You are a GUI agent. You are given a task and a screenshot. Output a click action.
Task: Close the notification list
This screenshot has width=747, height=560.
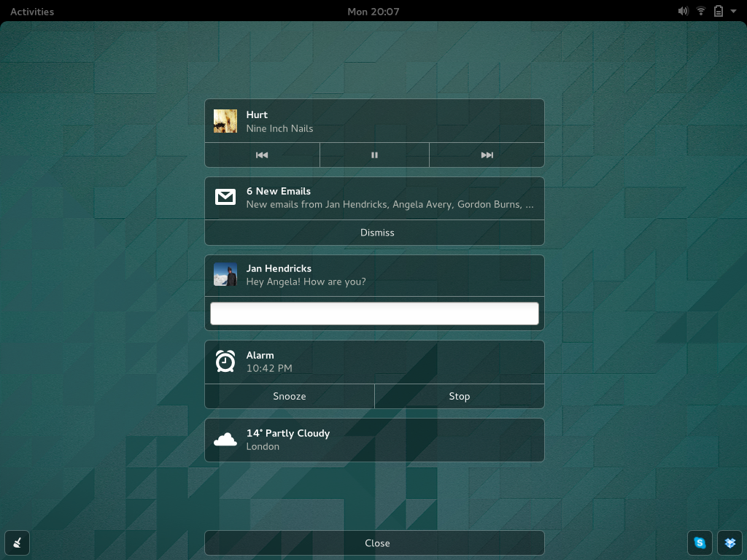(377, 542)
